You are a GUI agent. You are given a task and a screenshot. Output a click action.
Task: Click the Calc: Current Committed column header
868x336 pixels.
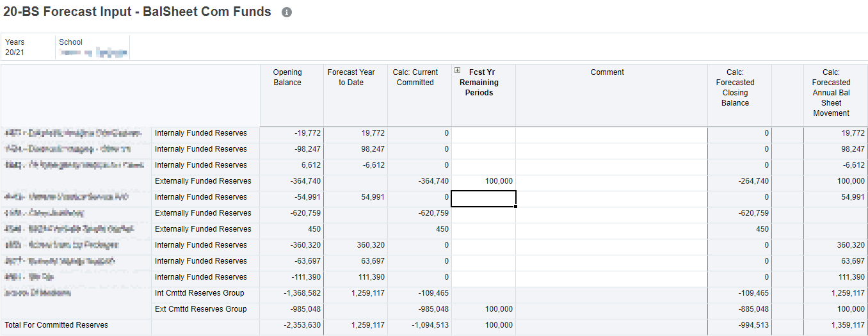[x=415, y=77]
